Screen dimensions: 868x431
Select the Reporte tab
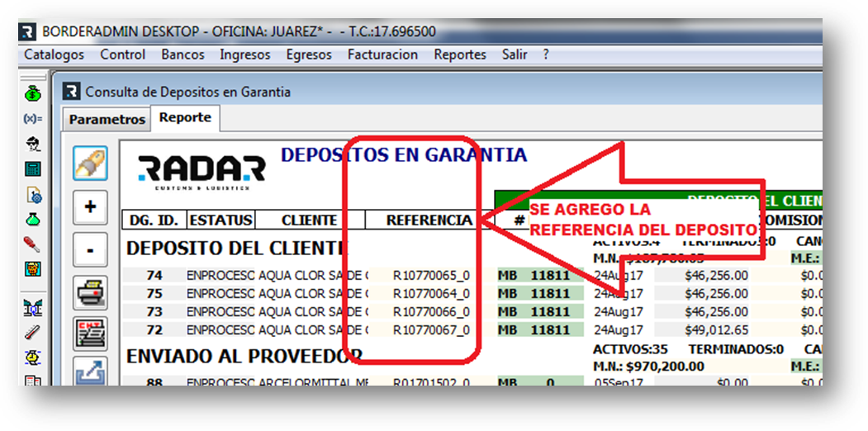[185, 118]
